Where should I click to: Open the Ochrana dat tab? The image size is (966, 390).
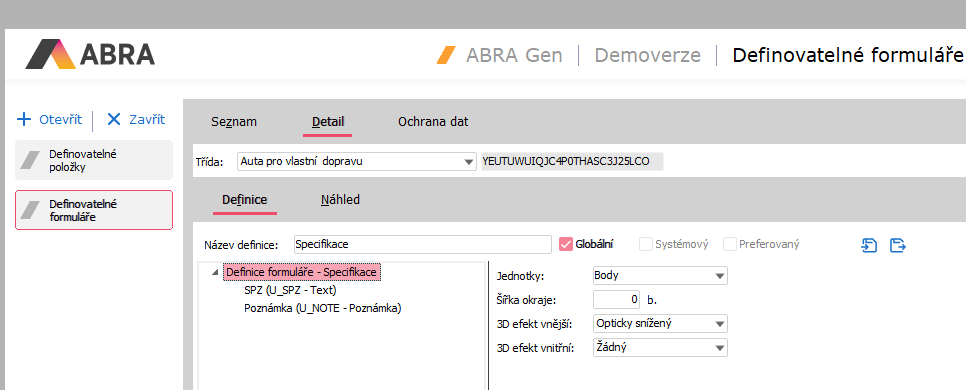point(433,121)
